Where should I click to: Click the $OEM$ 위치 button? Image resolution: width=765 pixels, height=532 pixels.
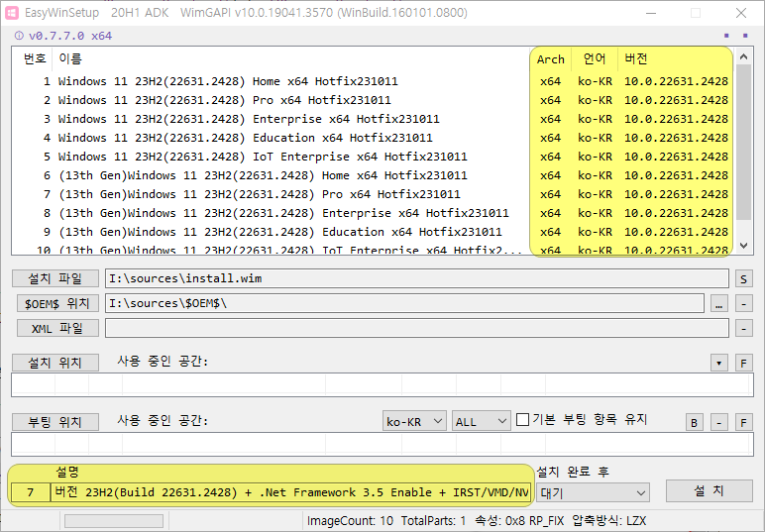click(57, 303)
